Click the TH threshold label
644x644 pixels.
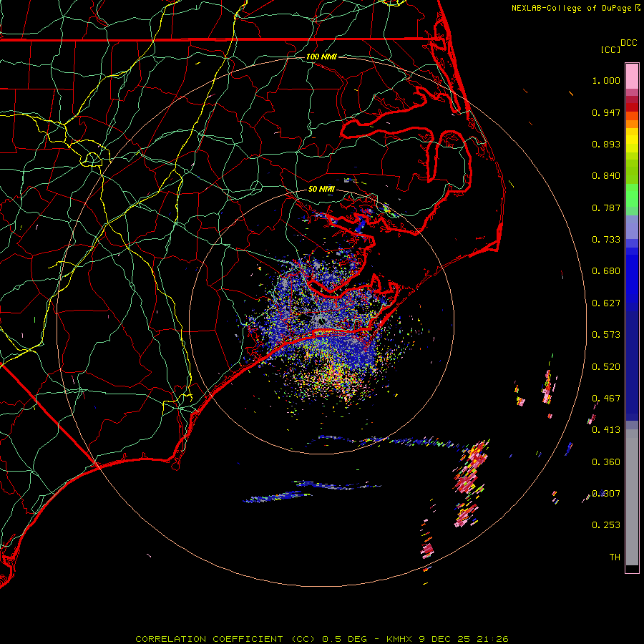click(x=615, y=557)
